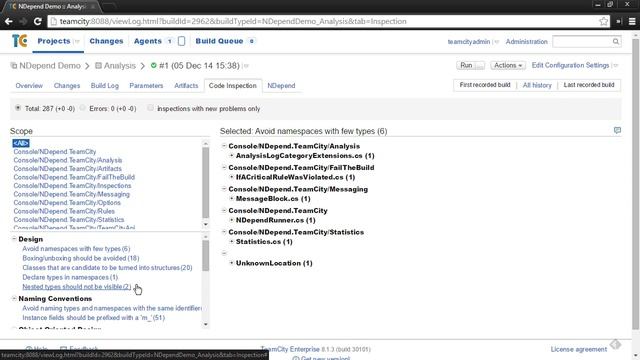This screenshot has width=640, height=360.
Task: Open the Projects dropdown arrow
Action: 77,41
